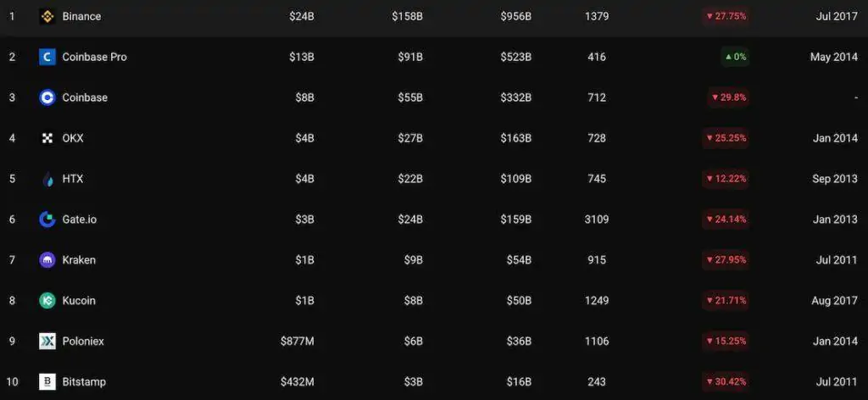Open the Coinbase Pro exchange link
This screenshot has width=868, height=400.
point(94,57)
